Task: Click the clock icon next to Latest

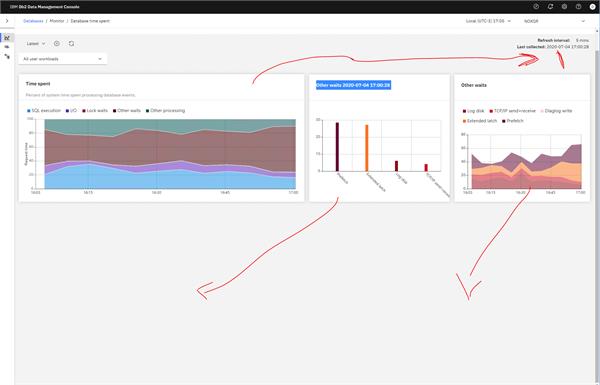Action: (57, 44)
